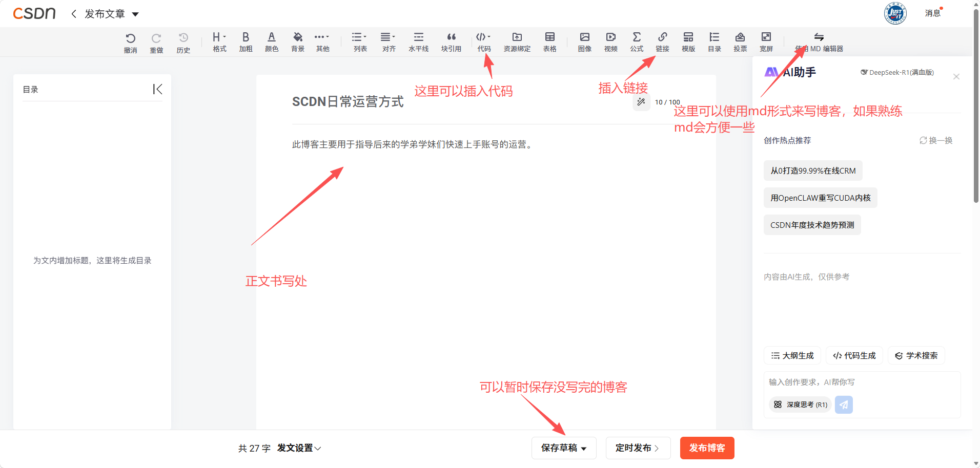This screenshot has height=468, width=980.
Task: Click 代码生成 code generation
Action: click(854, 355)
